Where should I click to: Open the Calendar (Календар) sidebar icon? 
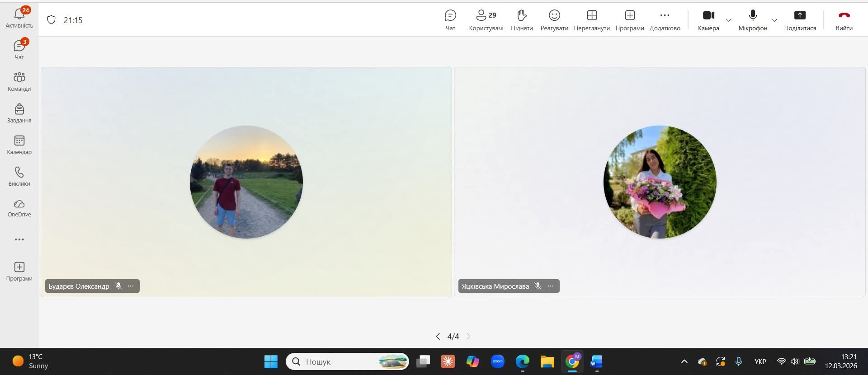(19, 145)
